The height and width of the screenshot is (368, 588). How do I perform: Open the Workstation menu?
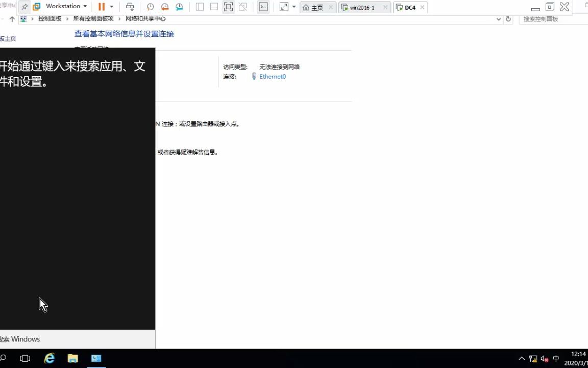(x=66, y=6)
